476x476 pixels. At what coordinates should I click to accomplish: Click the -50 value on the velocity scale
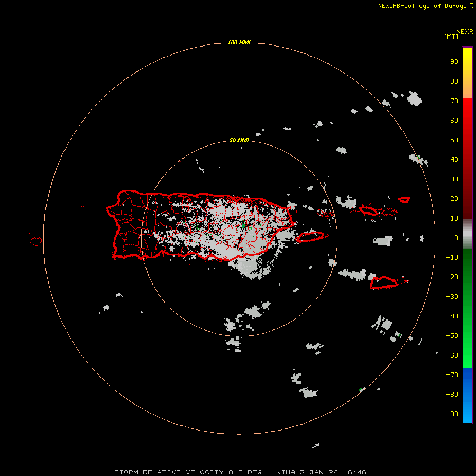pos(452,336)
